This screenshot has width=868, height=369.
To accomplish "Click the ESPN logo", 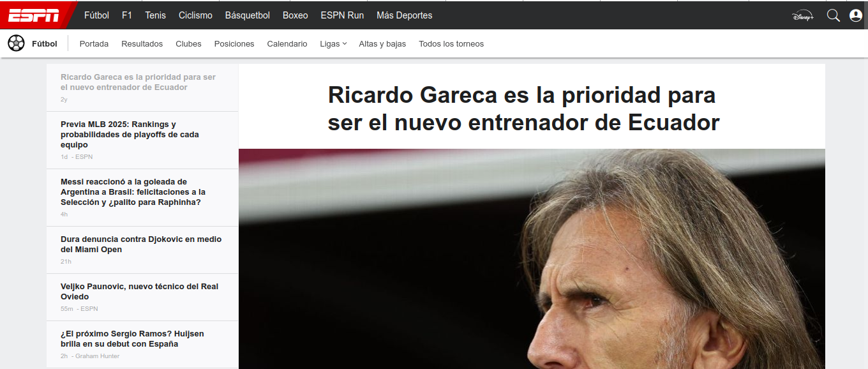I will pos(34,15).
